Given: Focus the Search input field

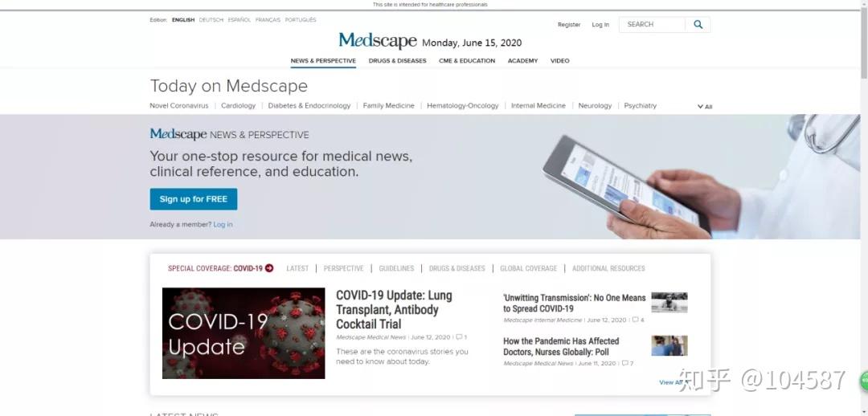Looking at the screenshot, I should [x=652, y=24].
